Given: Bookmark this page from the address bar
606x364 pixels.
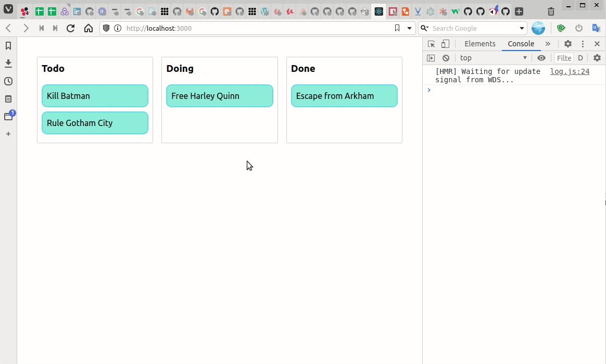Looking at the screenshot, I should click(397, 28).
